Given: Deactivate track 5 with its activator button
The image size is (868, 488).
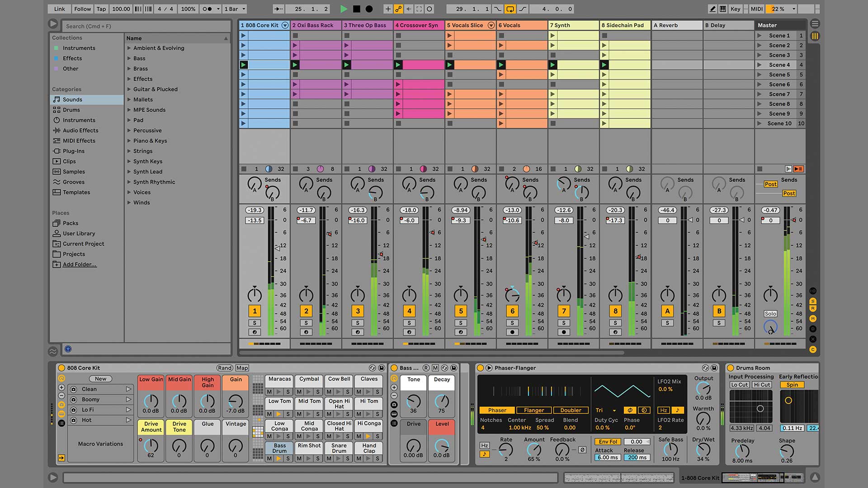Looking at the screenshot, I should point(461,311).
